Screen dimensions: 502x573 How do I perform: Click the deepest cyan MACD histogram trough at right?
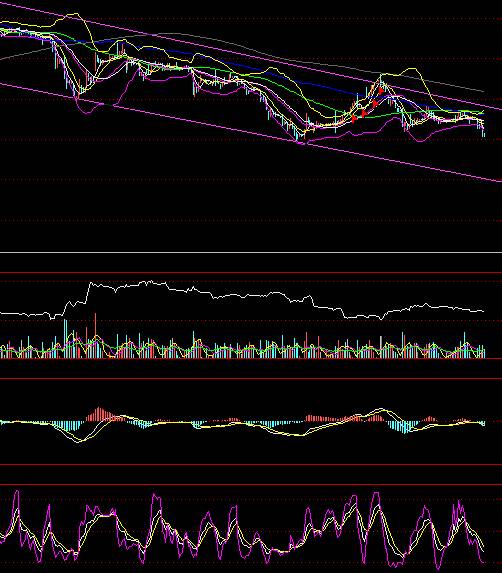point(404,428)
